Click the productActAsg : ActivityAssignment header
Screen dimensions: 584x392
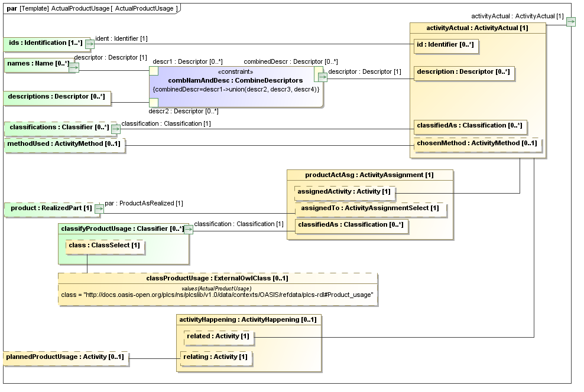(x=369, y=175)
